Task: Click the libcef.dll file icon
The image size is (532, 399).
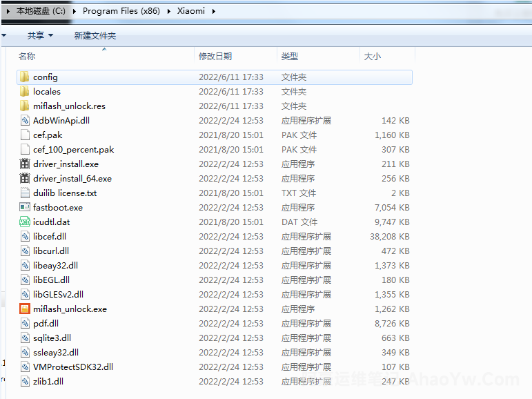Action: point(25,236)
